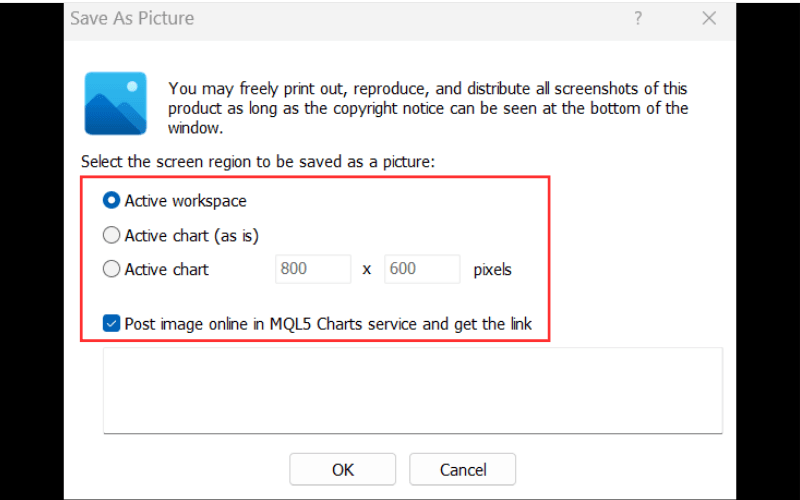This screenshot has height=500, width=800.
Task: Click the large empty description text box
Action: point(413,391)
